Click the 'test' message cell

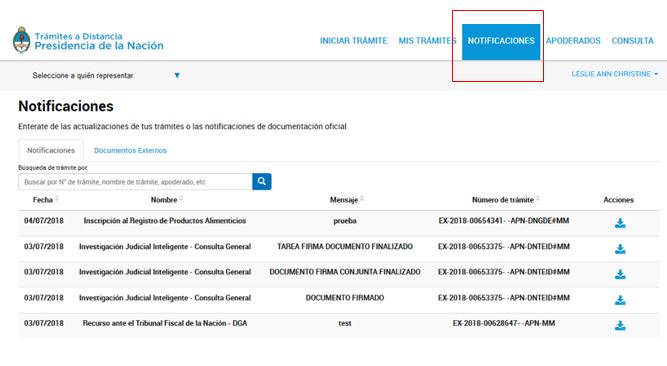345,323
